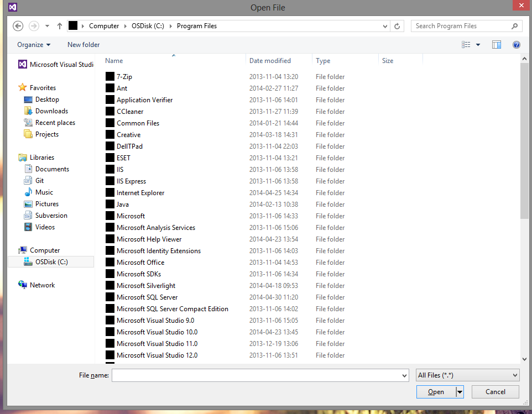Open Network from the navigation pane
Image resolution: width=532 pixels, height=414 pixels.
coord(41,285)
